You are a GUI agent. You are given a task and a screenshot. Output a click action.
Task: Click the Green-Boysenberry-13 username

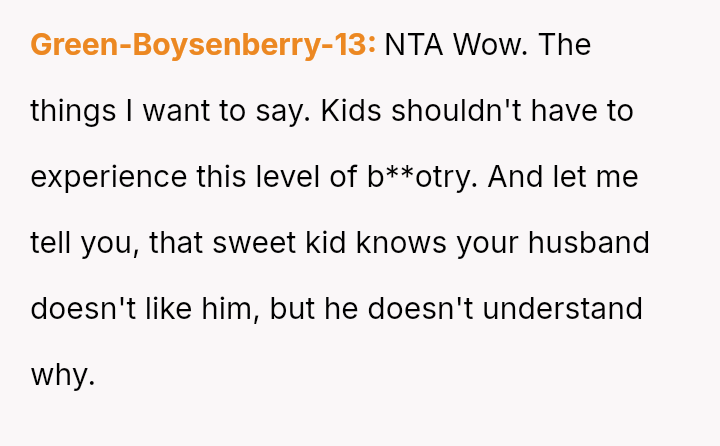coord(203,45)
